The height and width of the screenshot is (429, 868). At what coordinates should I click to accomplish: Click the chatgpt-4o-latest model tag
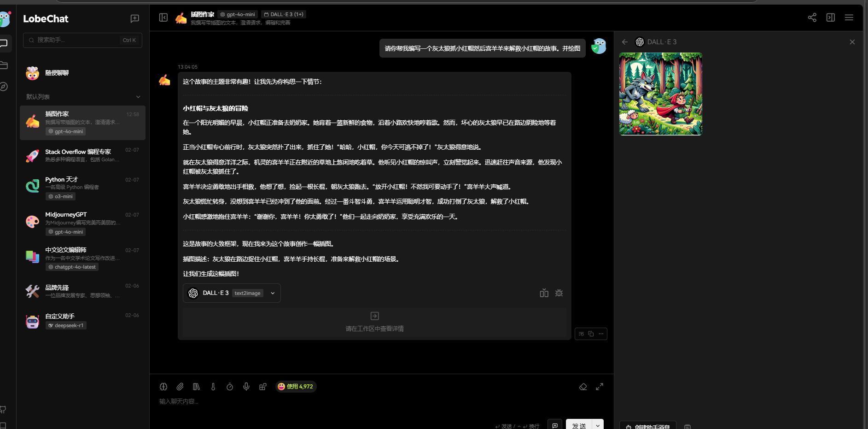click(x=72, y=267)
